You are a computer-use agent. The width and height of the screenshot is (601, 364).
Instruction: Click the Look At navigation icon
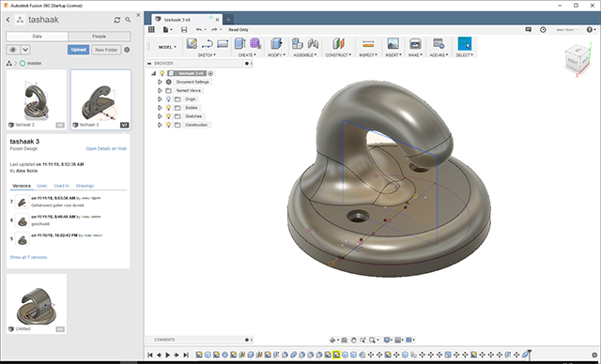[345, 340]
